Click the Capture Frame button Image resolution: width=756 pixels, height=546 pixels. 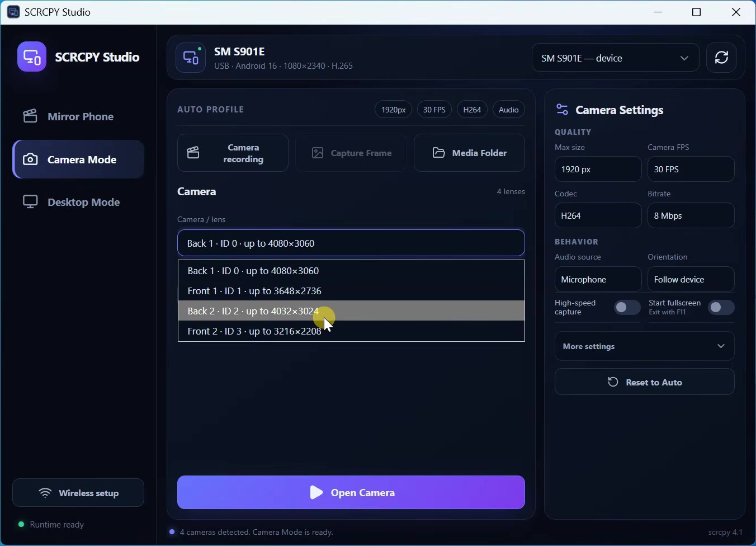352,153
